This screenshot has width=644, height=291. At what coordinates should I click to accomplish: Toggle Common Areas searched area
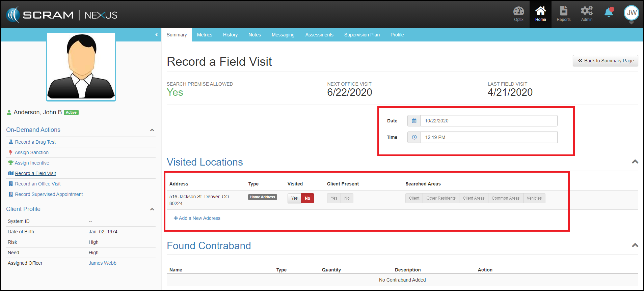click(x=505, y=198)
